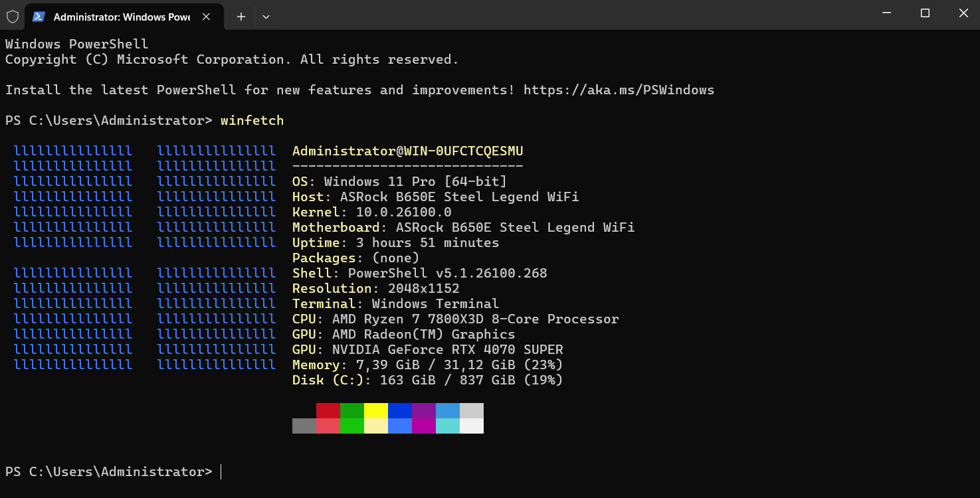The width and height of the screenshot is (980, 498).
Task: Click the 'CPU: AMD Ryzen 7 7800X3D' line
Action: tap(455, 319)
